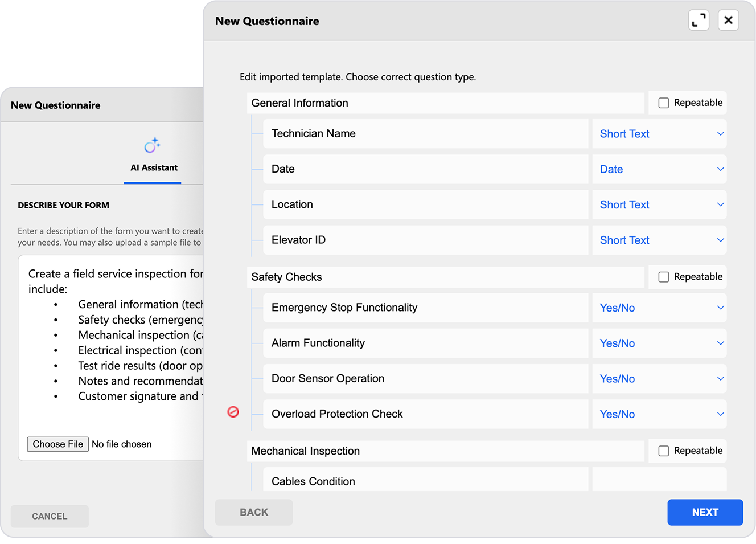Edit the Location question name field

coord(425,204)
